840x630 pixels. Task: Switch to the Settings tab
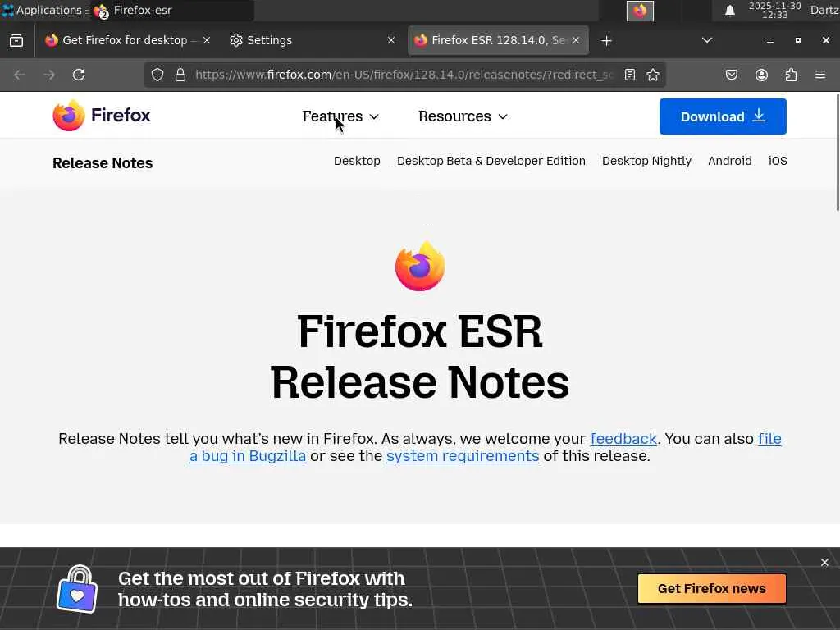tap(313, 40)
